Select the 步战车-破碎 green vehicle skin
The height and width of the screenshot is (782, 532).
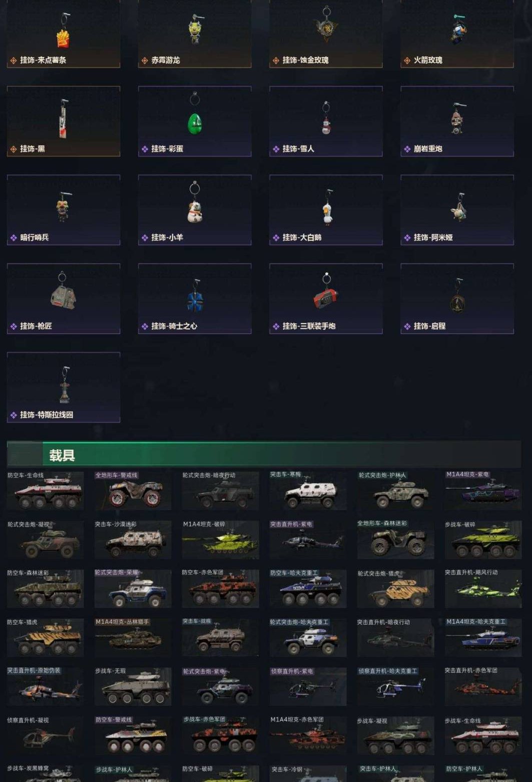(483, 540)
